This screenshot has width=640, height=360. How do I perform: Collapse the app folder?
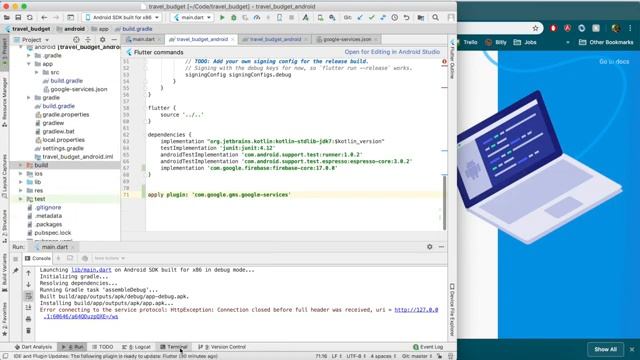tap(29, 64)
